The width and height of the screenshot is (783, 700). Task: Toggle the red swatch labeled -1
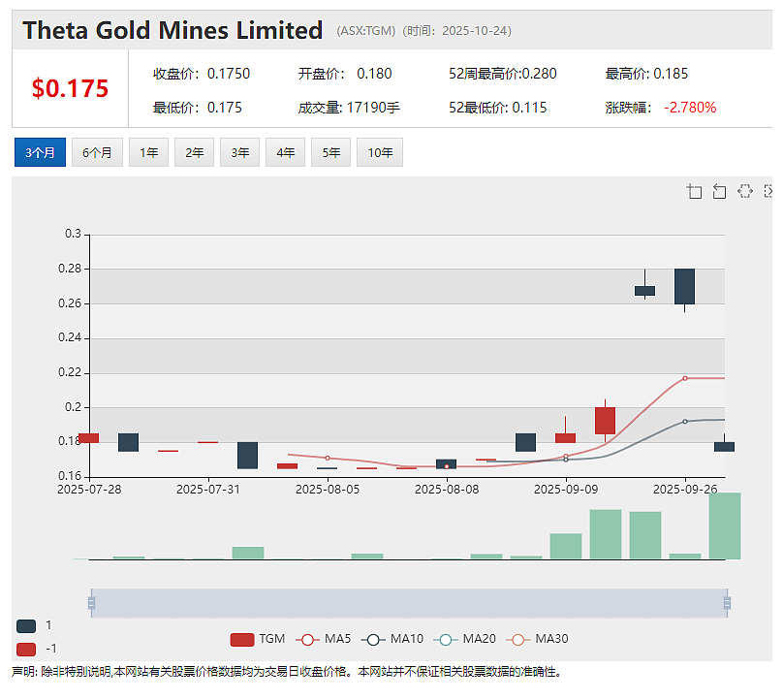click(26, 649)
